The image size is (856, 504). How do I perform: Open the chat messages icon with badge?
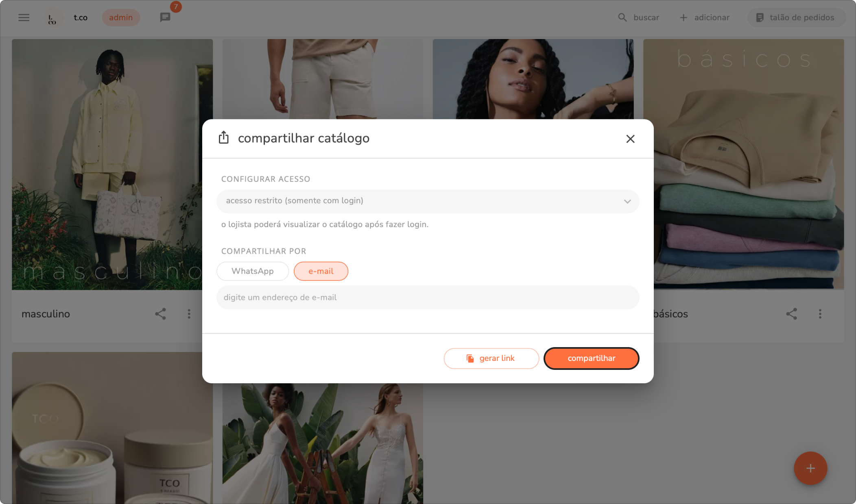tap(165, 17)
